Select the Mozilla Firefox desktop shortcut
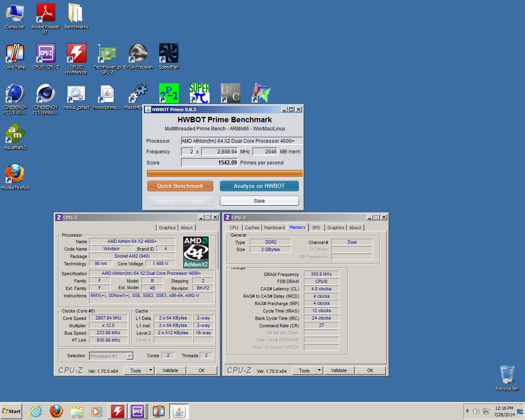Viewport: 525px width, 420px height. pyautogui.click(x=15, y=177)
